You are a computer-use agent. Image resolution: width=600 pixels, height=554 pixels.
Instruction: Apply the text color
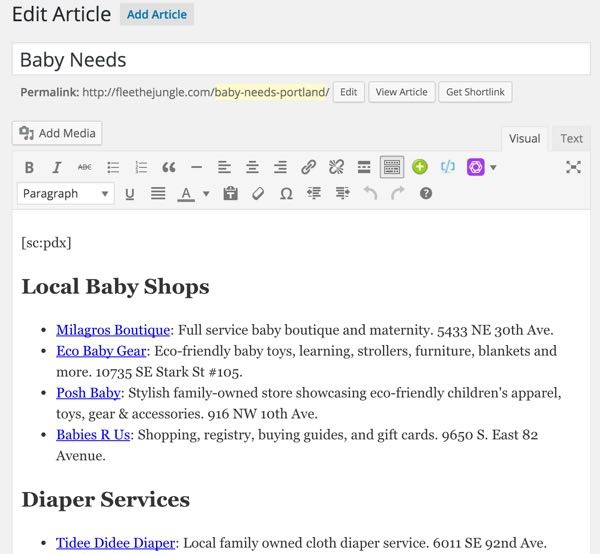coord(186,194)
